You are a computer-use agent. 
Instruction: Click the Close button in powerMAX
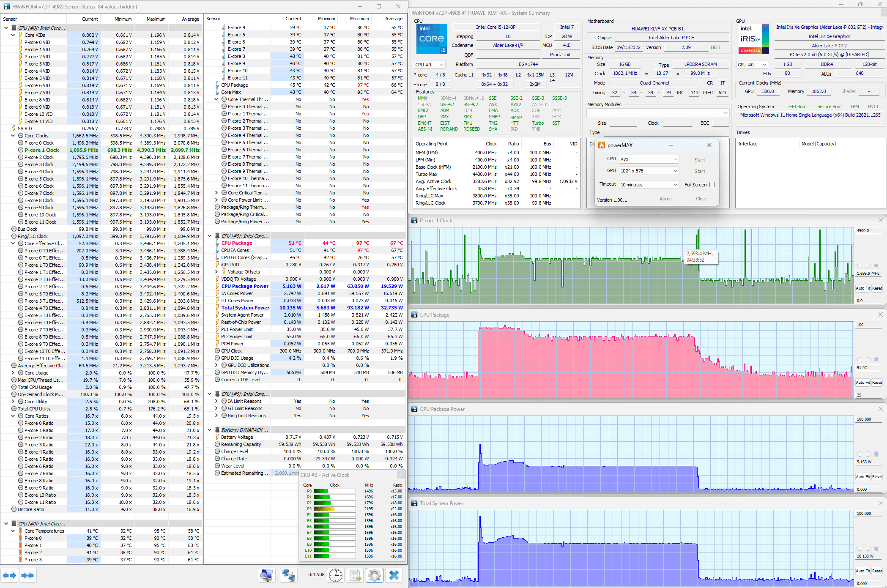[x=701, y=199]
